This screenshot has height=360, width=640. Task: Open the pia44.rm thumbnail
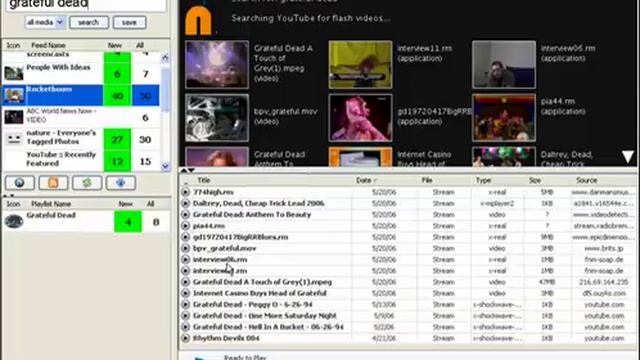point(504,118)
